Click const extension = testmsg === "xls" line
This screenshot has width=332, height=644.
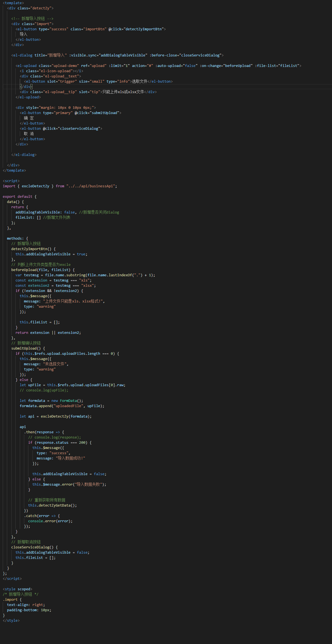coord(53,280)
